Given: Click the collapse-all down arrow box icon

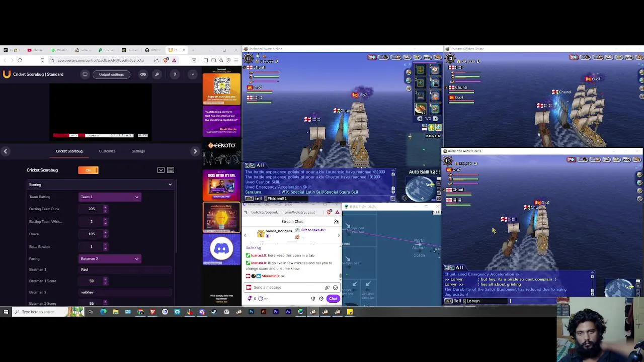Looking at the screenshot, I should click(x=161, y=170).
